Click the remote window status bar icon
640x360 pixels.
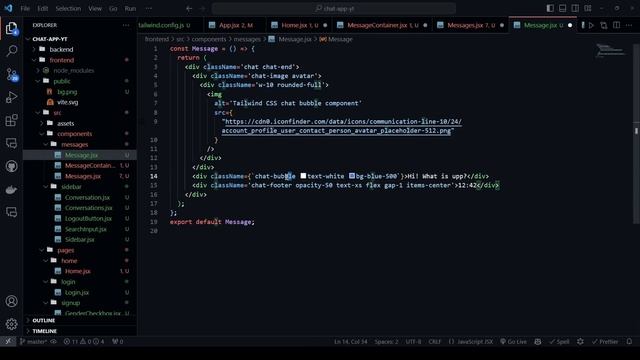(x=8, y=342)
